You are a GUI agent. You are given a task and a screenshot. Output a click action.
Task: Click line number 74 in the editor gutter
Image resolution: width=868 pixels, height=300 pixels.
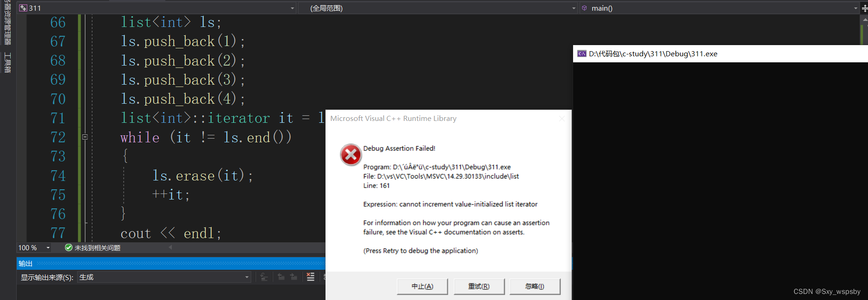(x=58, y=176)
